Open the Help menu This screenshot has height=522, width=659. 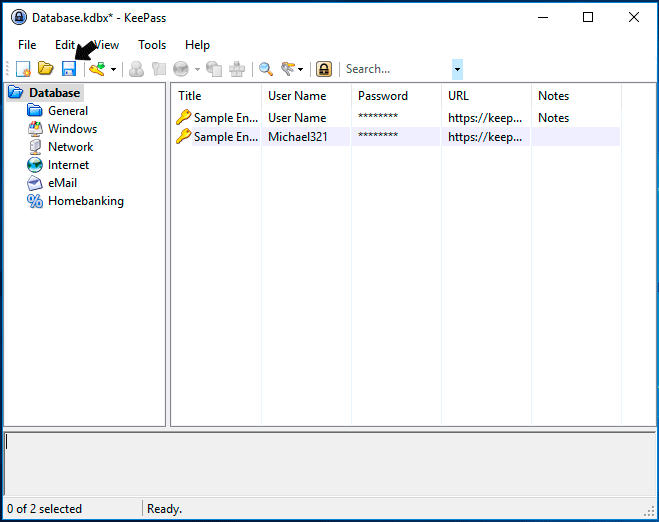197,45
